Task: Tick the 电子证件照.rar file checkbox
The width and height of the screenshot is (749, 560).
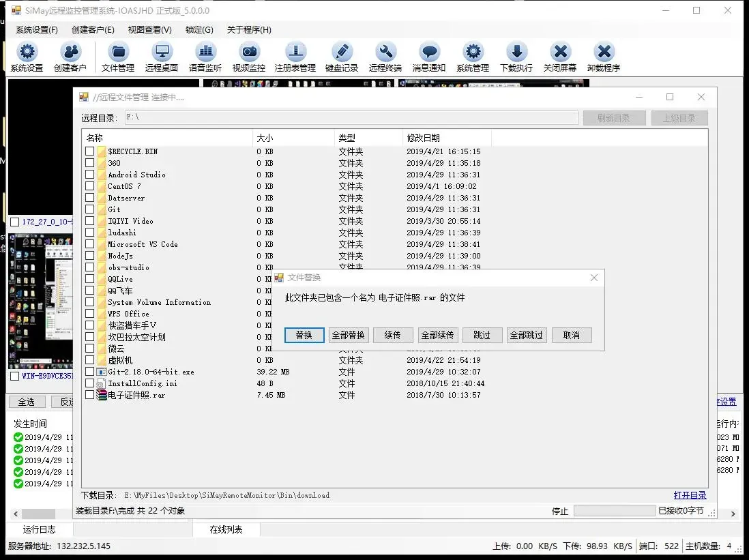Action: point(89,395)
